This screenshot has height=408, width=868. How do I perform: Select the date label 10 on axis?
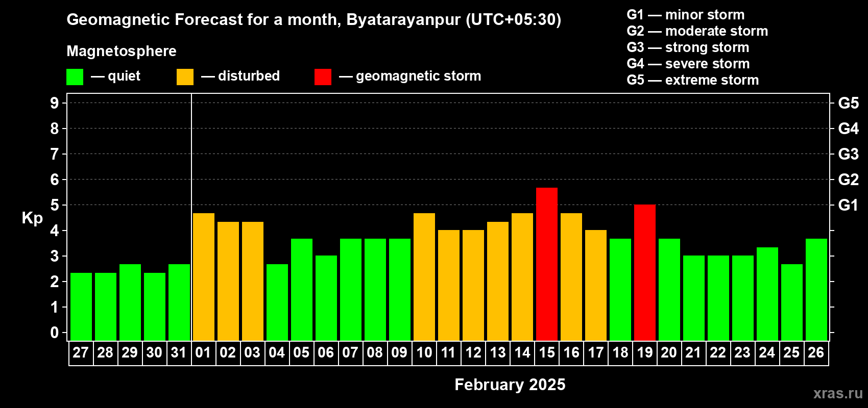pos(424,352)
